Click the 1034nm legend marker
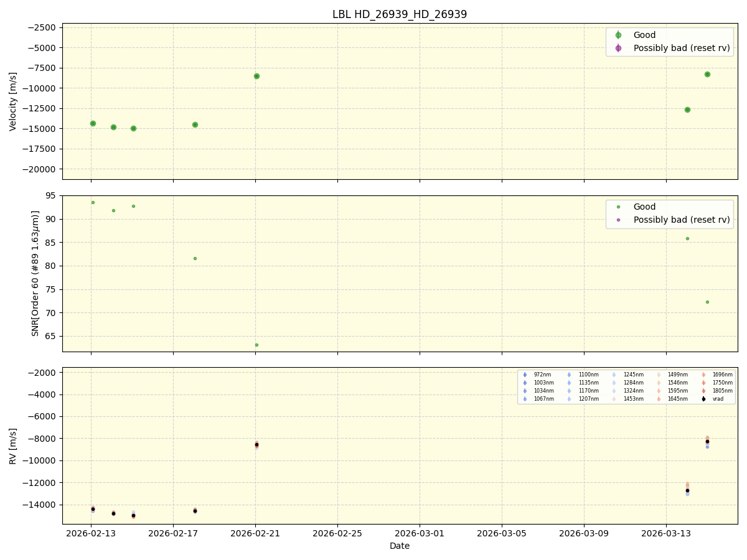The height and width of the screenshot is (560, 747). (x=525, y=391)
